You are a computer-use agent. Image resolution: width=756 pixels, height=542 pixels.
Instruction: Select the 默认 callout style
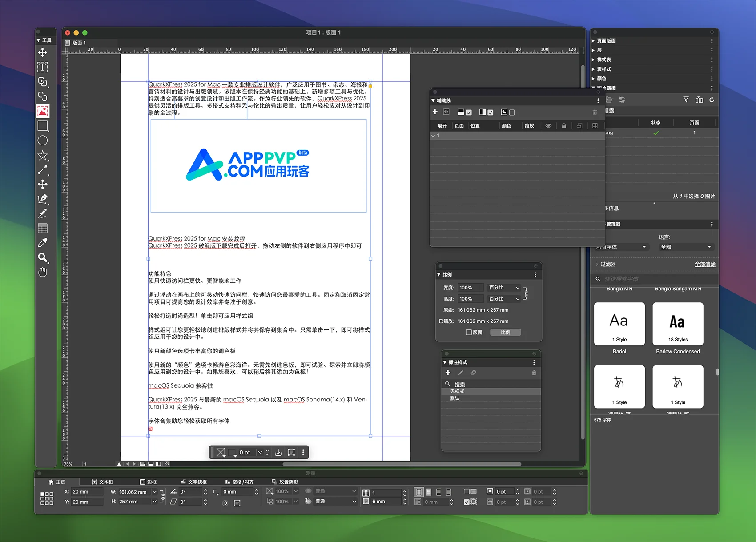[491, 398]
